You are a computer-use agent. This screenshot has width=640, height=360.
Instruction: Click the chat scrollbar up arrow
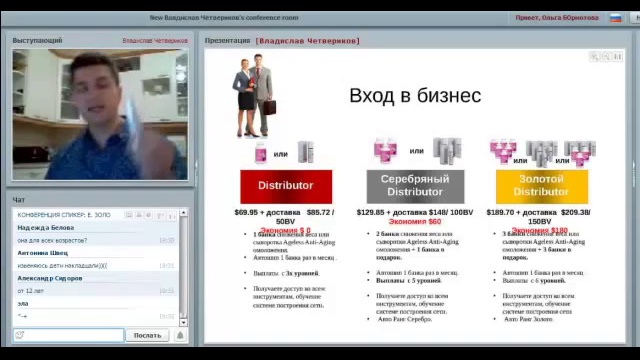click(x=183, y=213)
